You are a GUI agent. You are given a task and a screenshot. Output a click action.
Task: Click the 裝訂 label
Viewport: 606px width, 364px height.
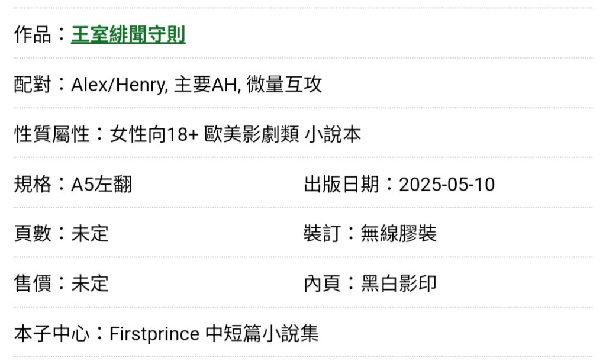click(323, 234)
